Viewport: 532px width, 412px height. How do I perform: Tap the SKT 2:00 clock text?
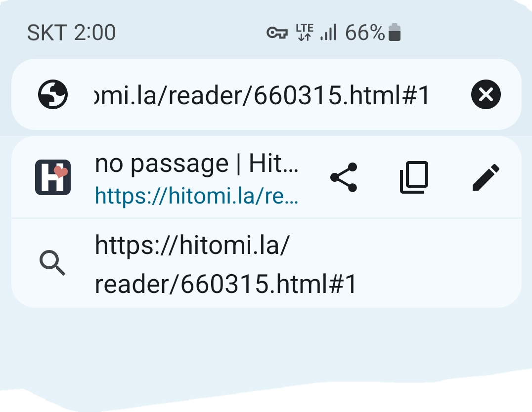[71, 33]
